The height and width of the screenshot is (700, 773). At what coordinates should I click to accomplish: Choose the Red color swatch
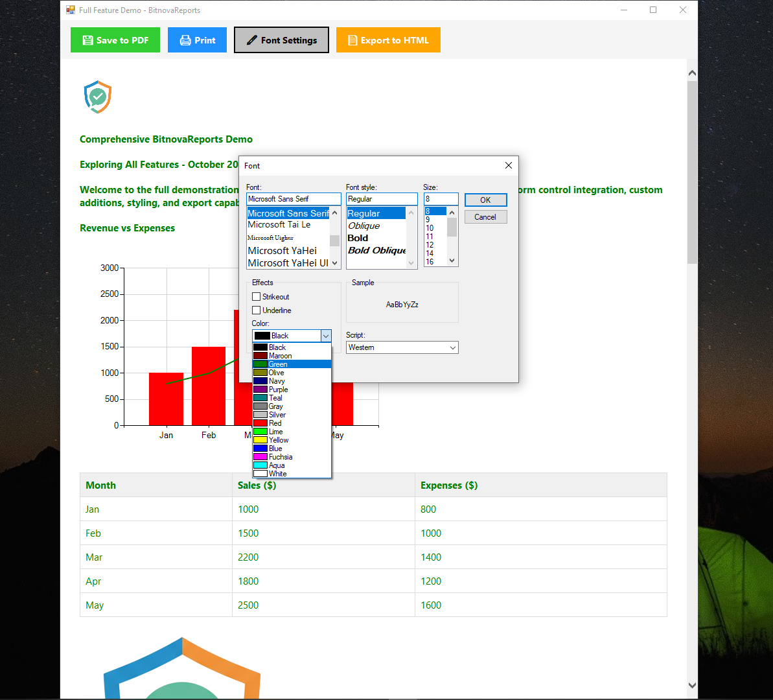coord(260,423)
